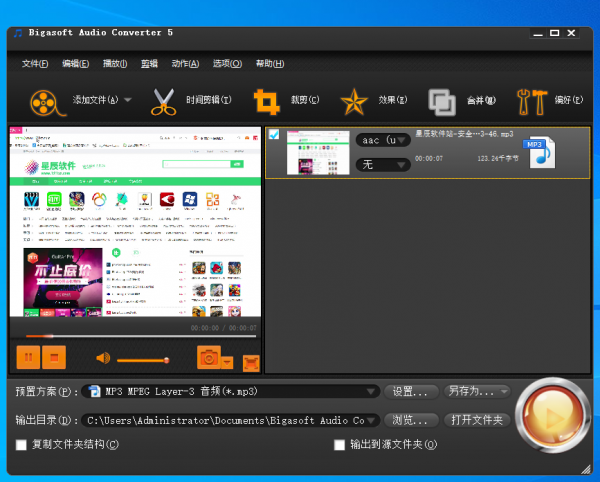Click the window resize grip corner
The width and height of the screenshot is (600, 482).
point(586,469)
